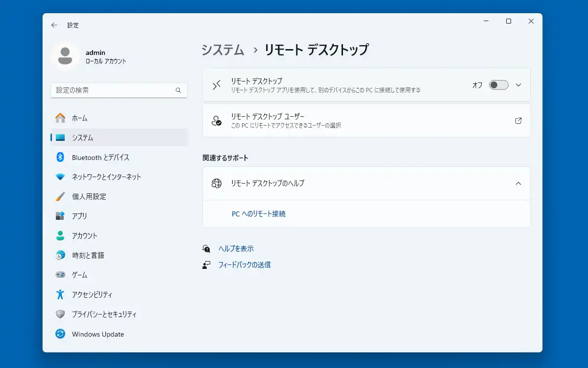Viewport: 588px width, 368px height.
Task: Click the ローカル アカウント label
Action: 106,61
